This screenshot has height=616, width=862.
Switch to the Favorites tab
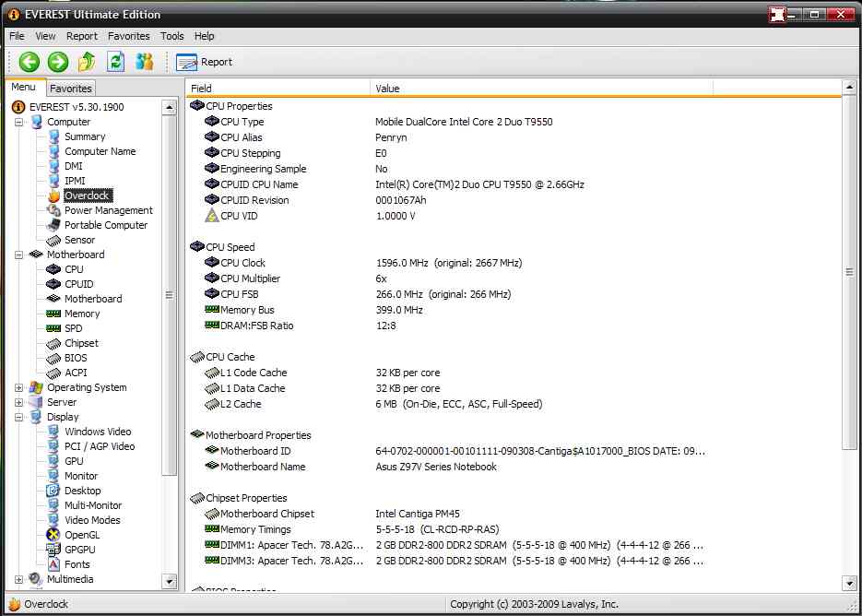point(71,88)
